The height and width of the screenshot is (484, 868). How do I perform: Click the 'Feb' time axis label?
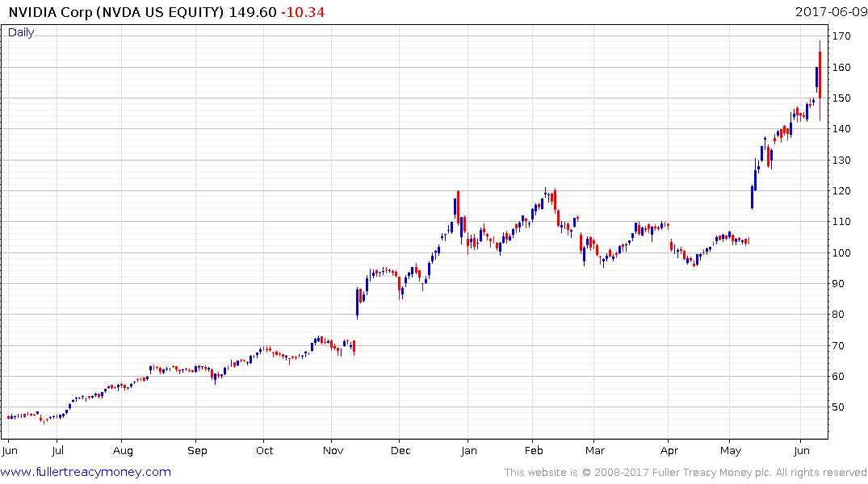pos(534,451)
